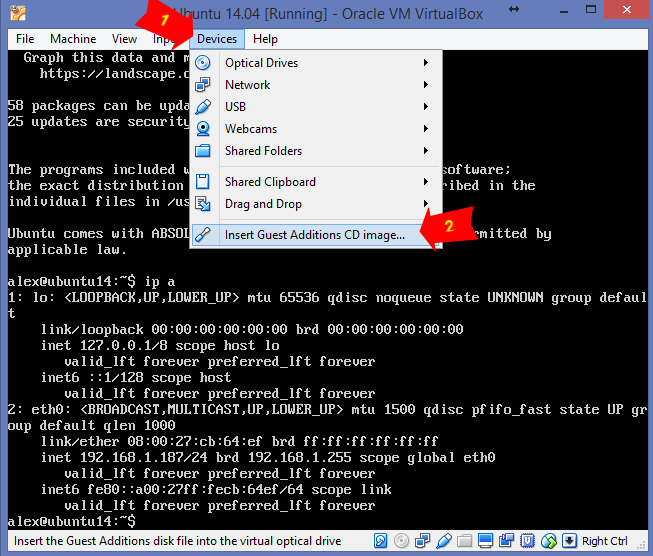The width and height of the screenshot is (653, 556).
Task: Open the File menu
Action: point(25,39)
